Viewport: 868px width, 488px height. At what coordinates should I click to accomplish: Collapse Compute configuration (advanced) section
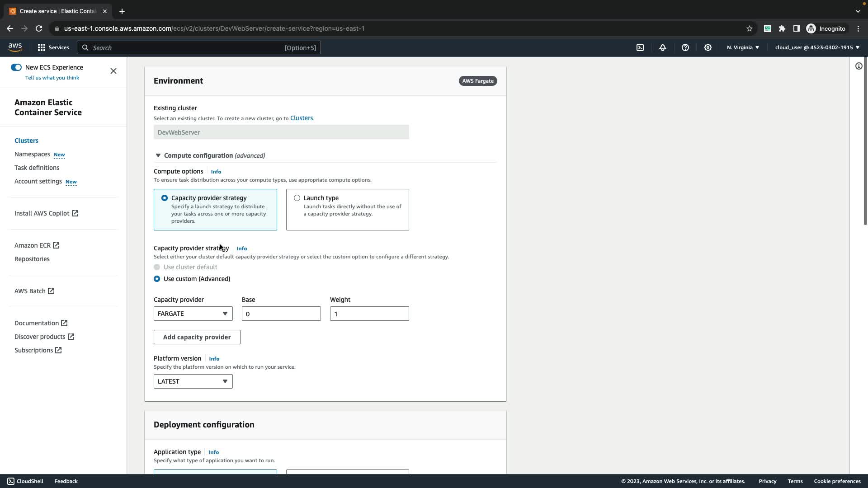pyautogui.click(x=158, y=155)
